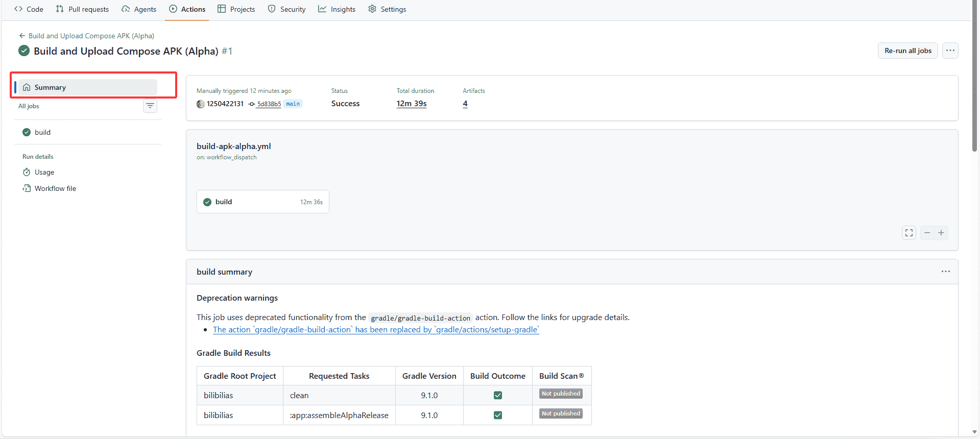Click the build outcome checkmark for clean task
Viewport: 980px width, 439px height.
498,395
